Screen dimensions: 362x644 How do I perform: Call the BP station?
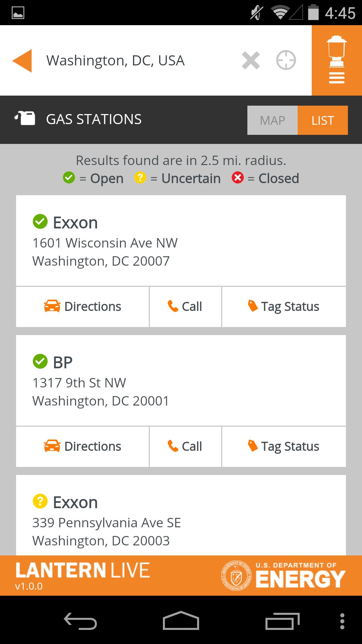coord(185,446)
